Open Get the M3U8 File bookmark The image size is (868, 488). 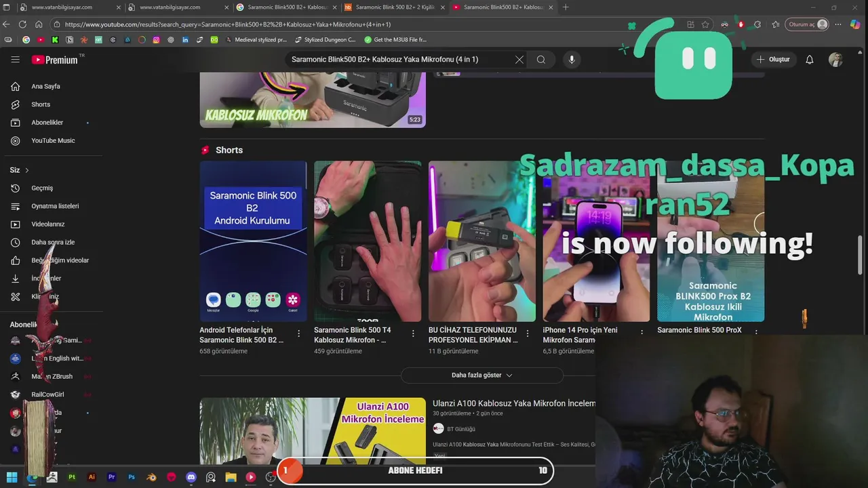pyautogui.click(x=395, y=40)
